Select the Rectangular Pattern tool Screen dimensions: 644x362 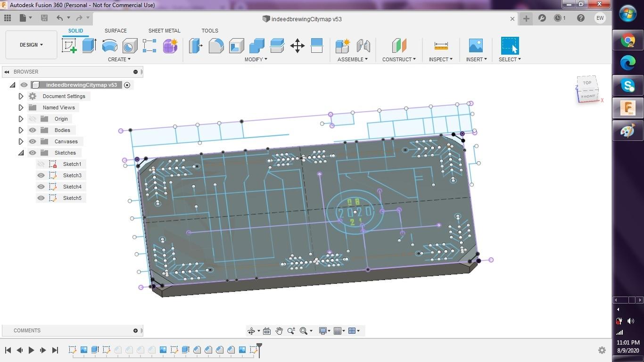click(149, 46)
